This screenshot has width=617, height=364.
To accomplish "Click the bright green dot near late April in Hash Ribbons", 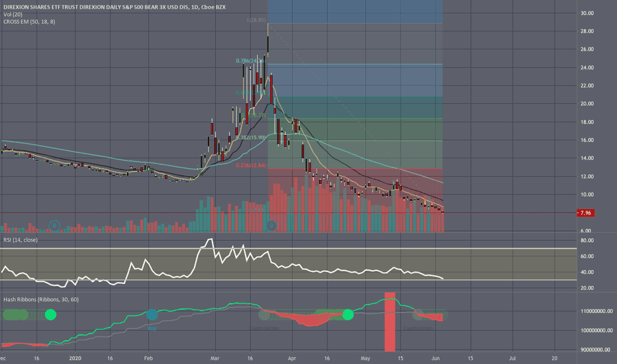I will (348, 314).
